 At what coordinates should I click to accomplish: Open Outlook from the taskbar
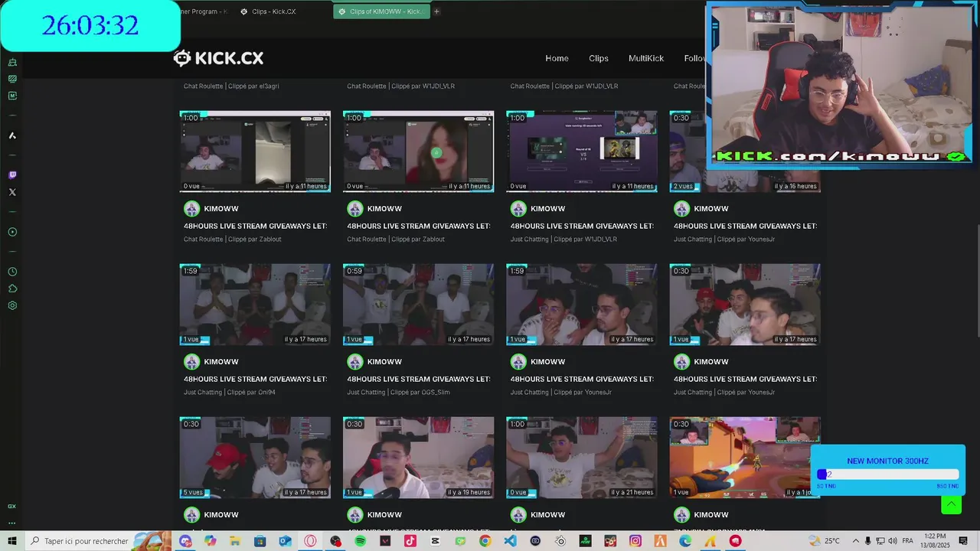pyautogui.click(x=285, y=541)
